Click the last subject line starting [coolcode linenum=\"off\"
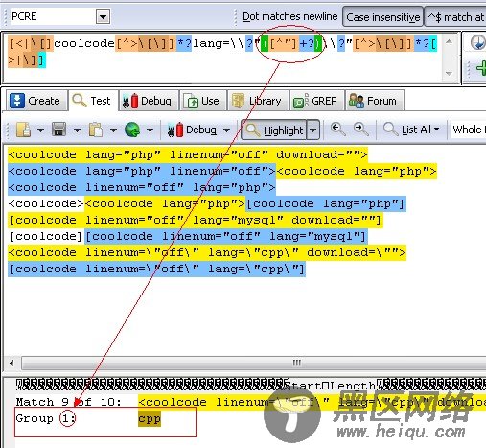Image resolution: width=486 pixels, height=448 pixels. (x=156, y=269)
